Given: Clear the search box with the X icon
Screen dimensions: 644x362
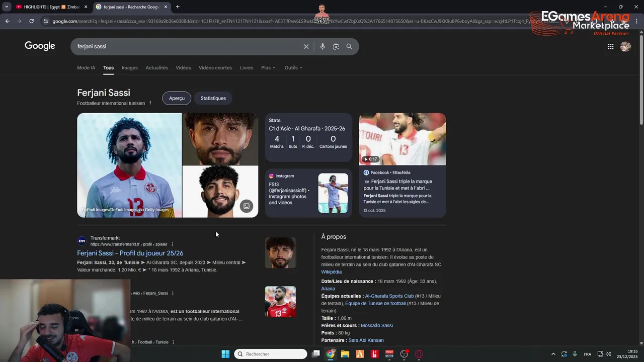Looking at the screenshot, I should (x=306, y=46).
